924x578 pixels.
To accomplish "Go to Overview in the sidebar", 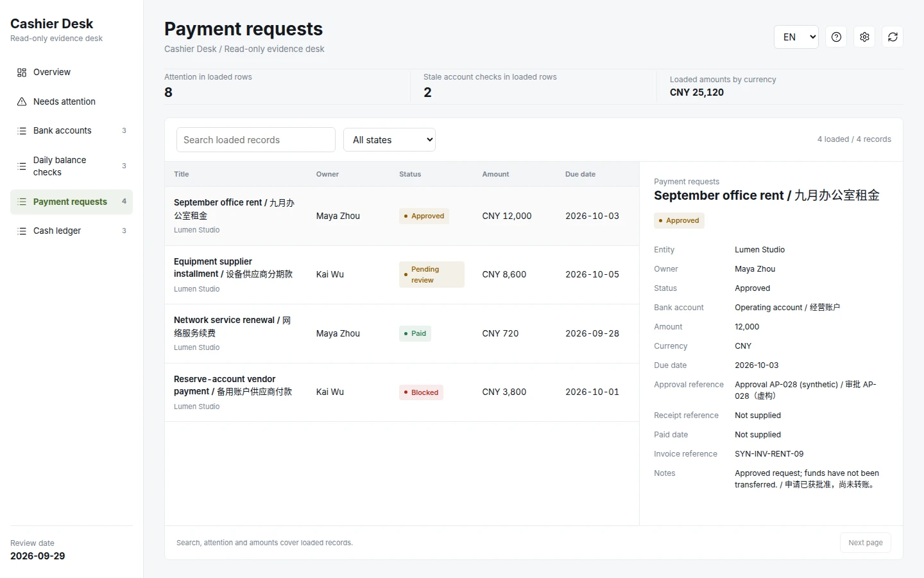I will coord(71,73).
